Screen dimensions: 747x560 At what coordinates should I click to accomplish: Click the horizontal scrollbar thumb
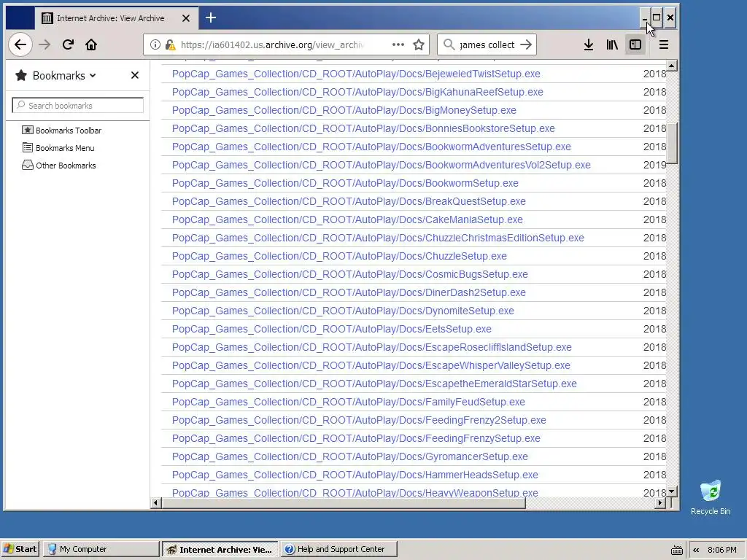(344, 502)
